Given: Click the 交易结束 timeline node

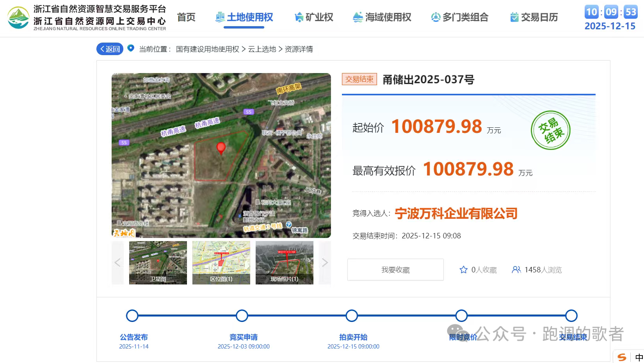Looking at the screenshot, I should 571,316.
